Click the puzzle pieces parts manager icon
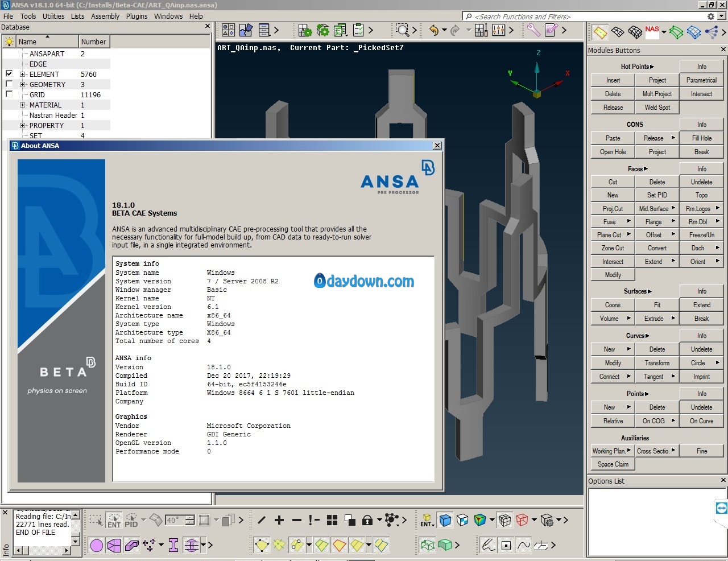Image resolution: width=728 pixels, height=561 pixels. pos(246,30)
